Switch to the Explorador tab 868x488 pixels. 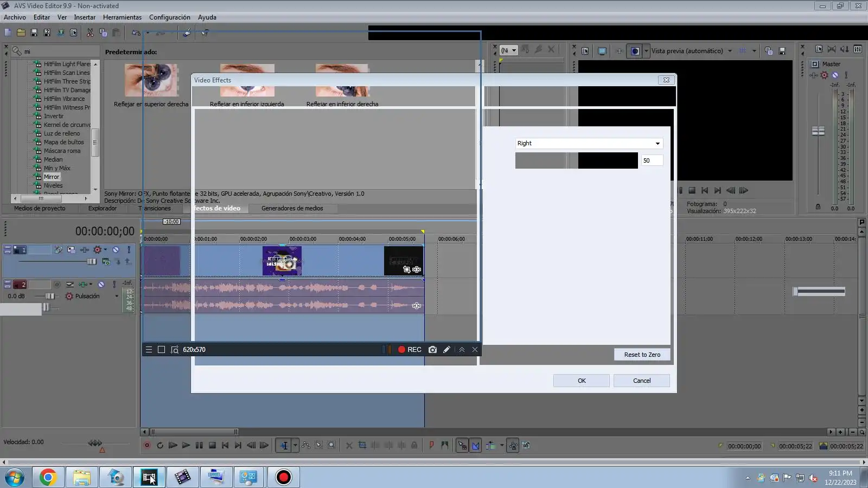(103, 208)
